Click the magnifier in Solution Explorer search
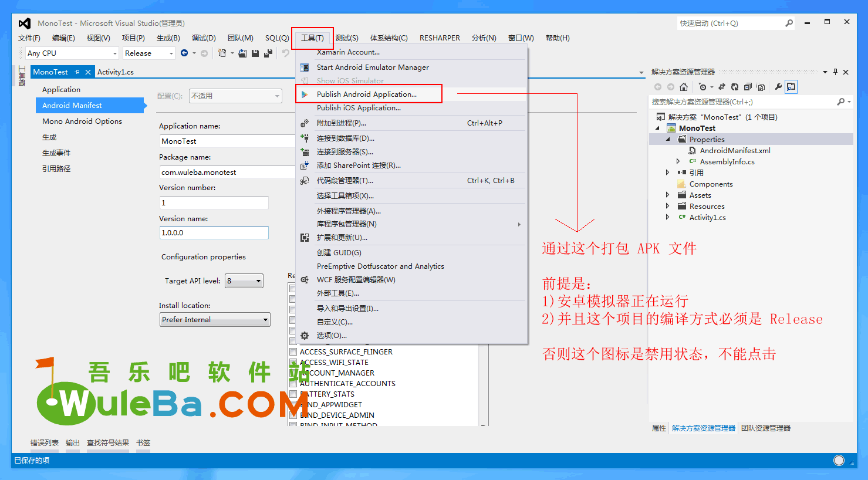This screenshot has height=480, width=868. (841, 102)
